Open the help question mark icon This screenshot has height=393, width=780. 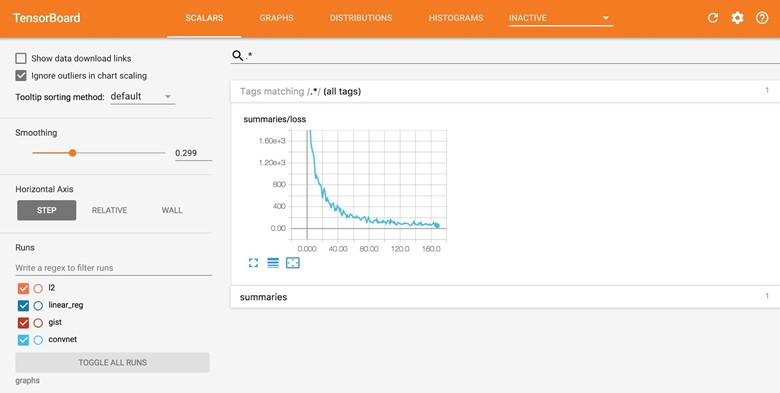click(762, 18)
